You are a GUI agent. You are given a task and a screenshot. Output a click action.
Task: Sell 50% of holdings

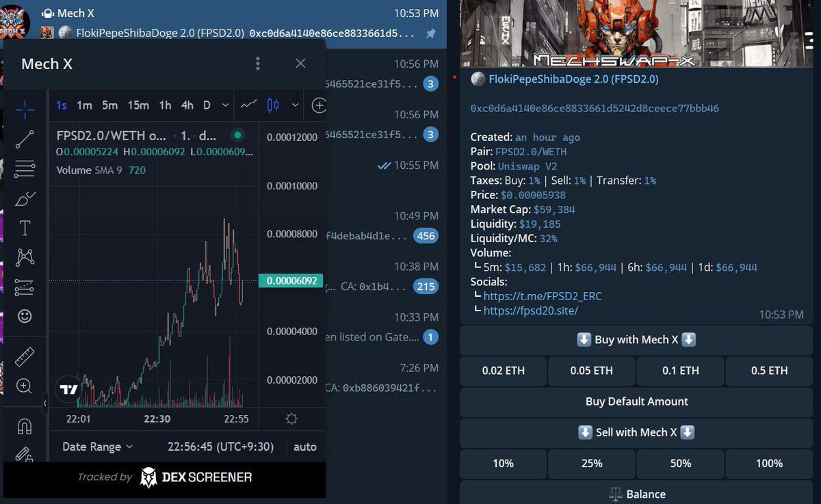(681, 463)
